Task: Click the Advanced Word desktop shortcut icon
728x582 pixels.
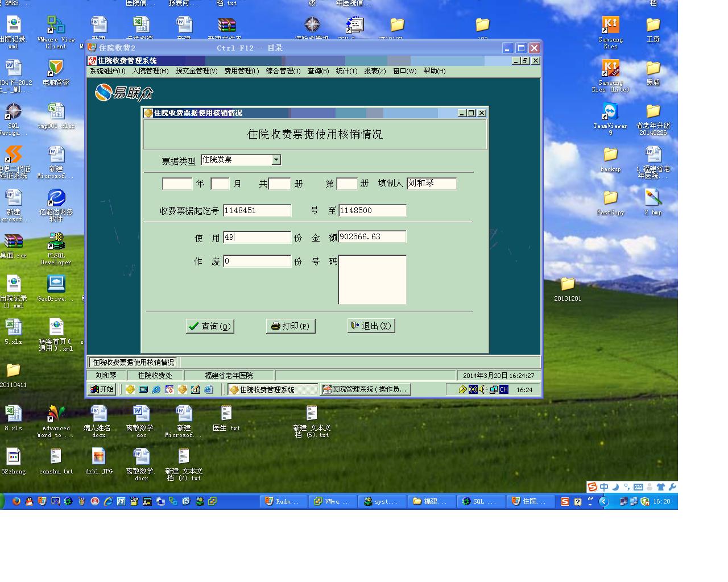Action: click(56, 421)
